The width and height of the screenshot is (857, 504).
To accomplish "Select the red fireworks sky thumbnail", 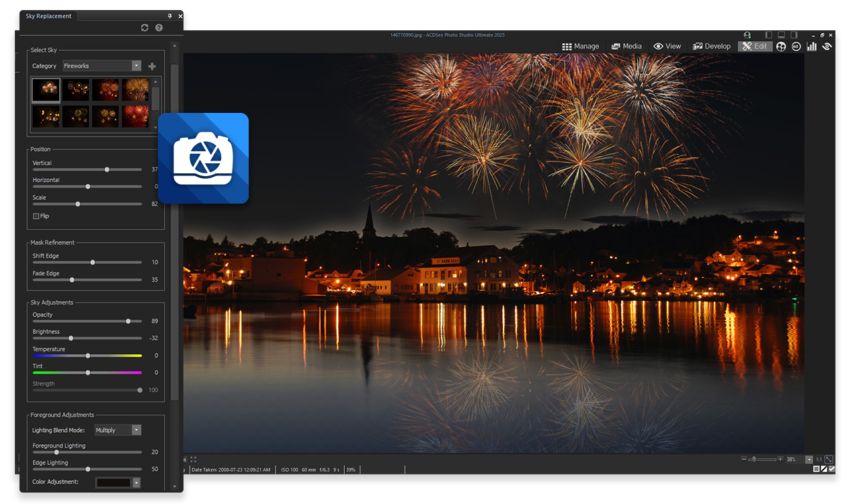I will 136,116.
